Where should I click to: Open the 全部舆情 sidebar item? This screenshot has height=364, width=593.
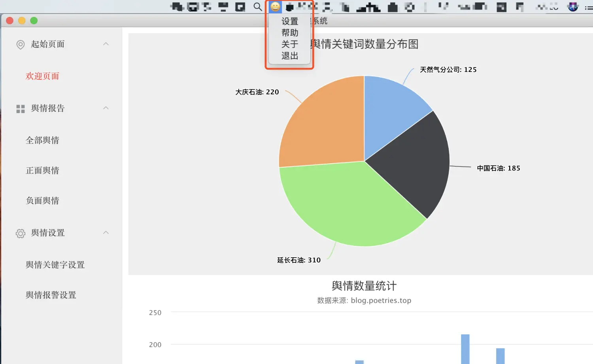pyautogui.click(x=42, y=140)
